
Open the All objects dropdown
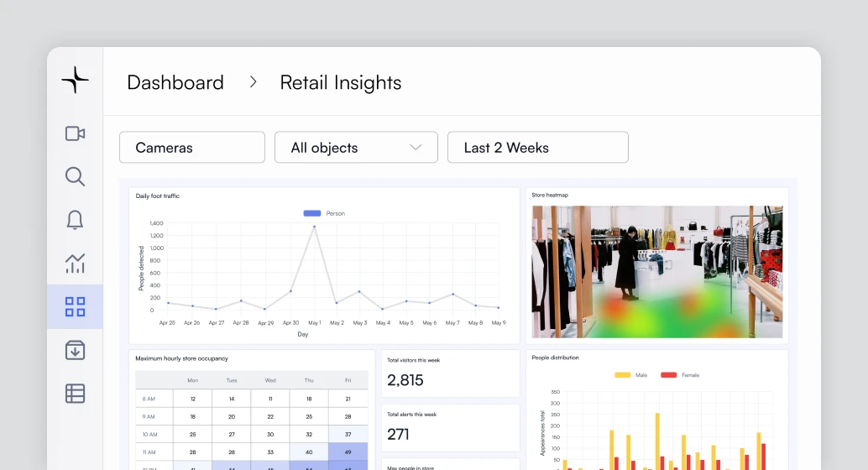click(356, 147)
